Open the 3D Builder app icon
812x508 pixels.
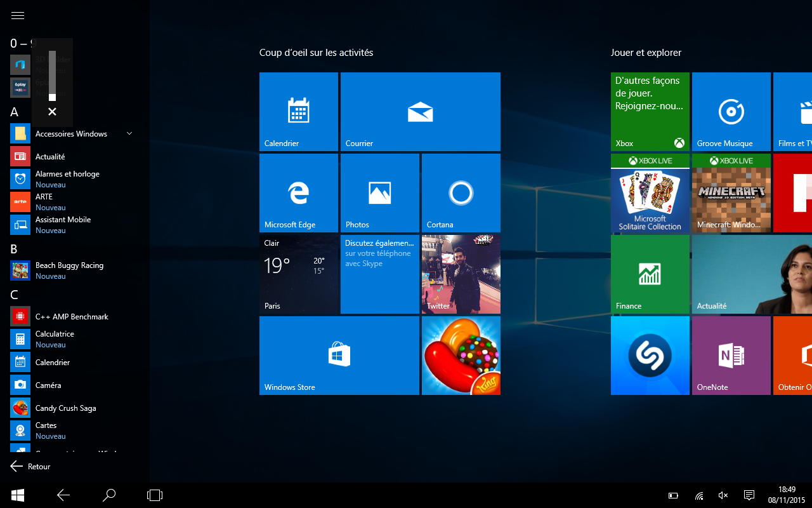click(20, 65)
